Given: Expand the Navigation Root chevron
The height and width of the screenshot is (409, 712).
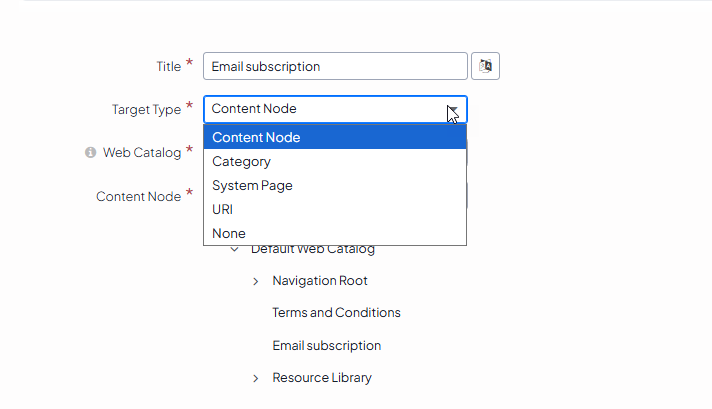Looking at the screenshot, I should (256, 281).
